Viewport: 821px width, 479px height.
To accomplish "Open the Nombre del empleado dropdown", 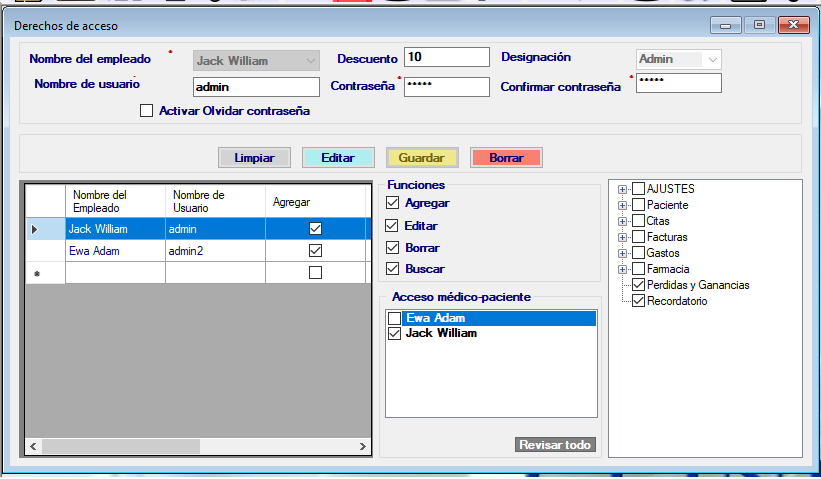I will [310, 60].
